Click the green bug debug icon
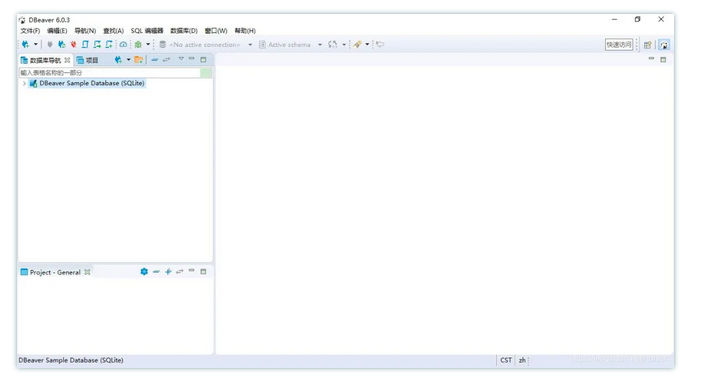This screenshot has width=714, height=392. tap(138, 45)
